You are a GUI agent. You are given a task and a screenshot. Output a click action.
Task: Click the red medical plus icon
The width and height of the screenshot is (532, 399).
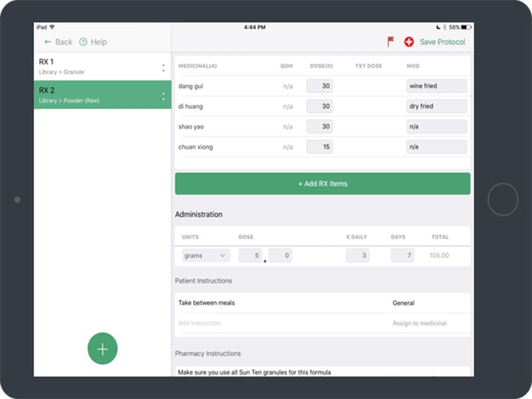(409, 42)
